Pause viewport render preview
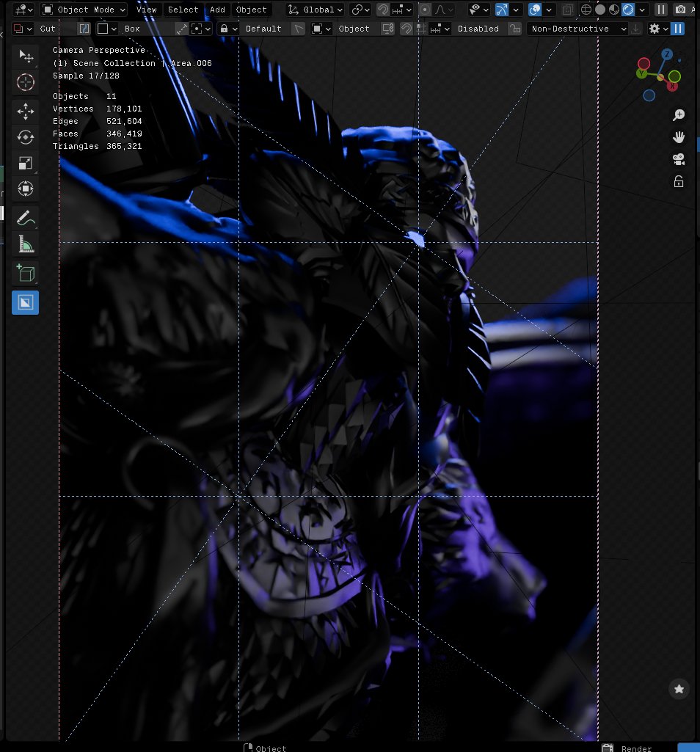700x752 pixels. point(660,10)
